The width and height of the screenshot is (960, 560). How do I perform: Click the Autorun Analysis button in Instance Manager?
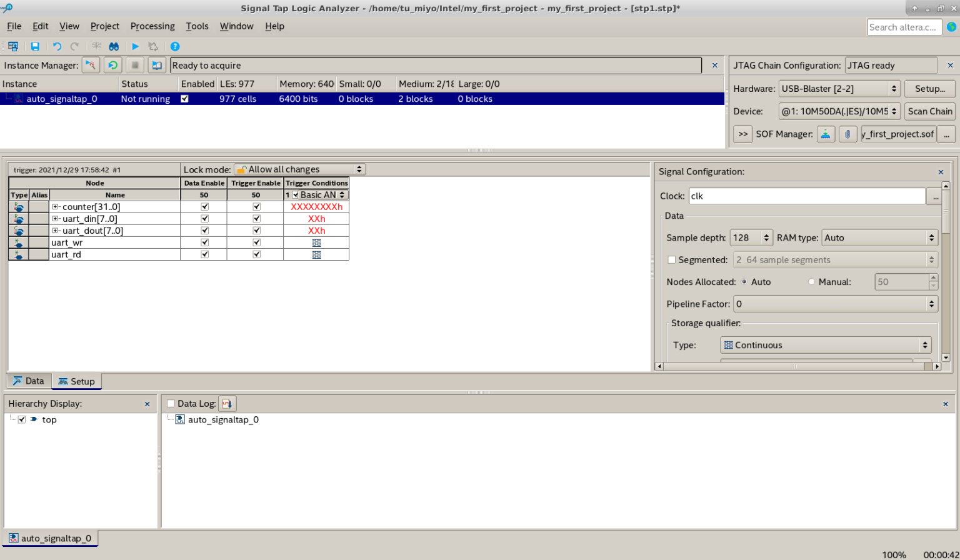(x=112, y=65)
